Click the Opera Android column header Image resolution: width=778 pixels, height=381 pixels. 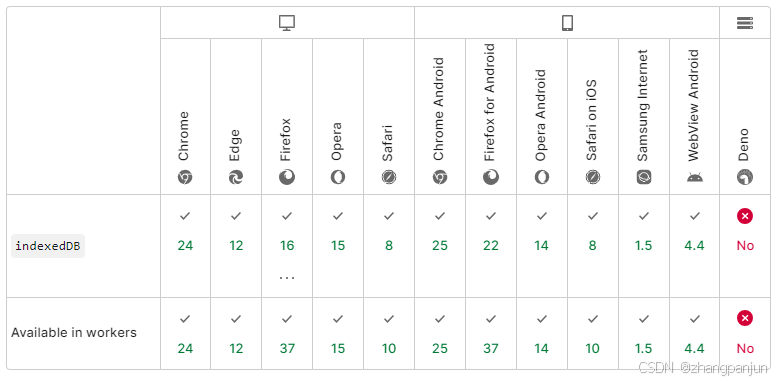[541, 116]
